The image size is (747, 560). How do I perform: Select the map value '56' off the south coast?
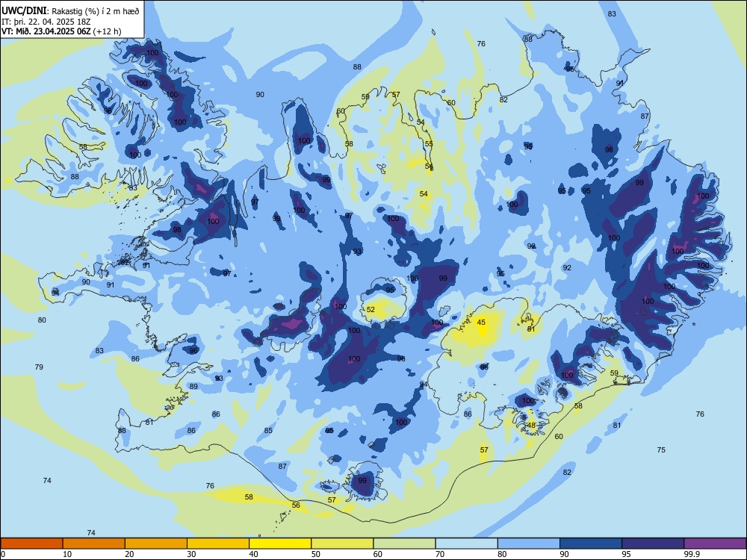(296, 505)
